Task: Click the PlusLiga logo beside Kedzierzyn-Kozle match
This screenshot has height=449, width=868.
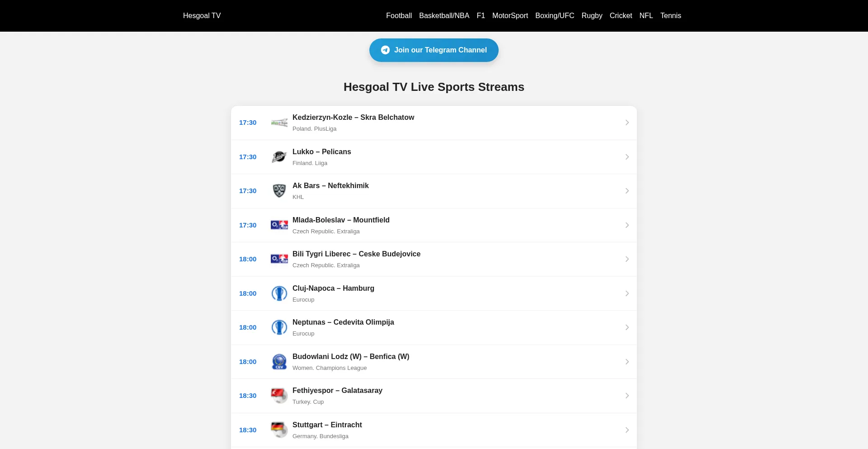Action: pos(279,123)
